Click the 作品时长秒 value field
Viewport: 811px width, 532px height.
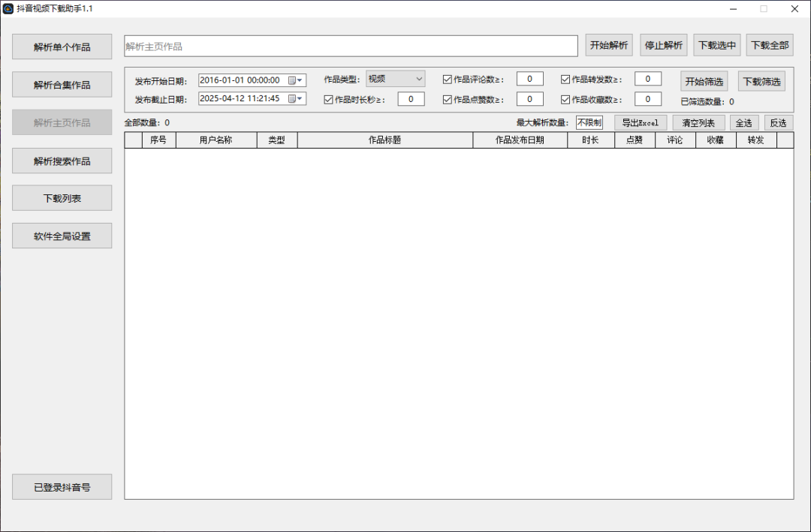(x=412, y=99)
